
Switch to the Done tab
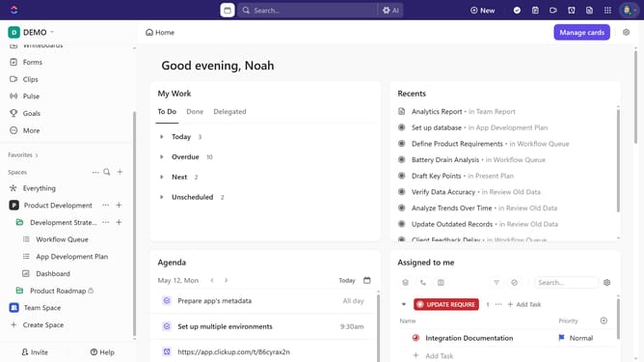195,111
